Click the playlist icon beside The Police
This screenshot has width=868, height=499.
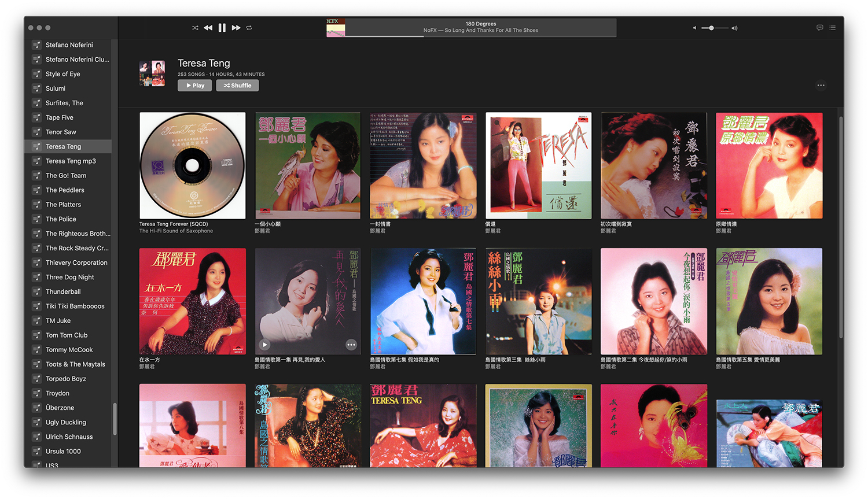[37, 219]
